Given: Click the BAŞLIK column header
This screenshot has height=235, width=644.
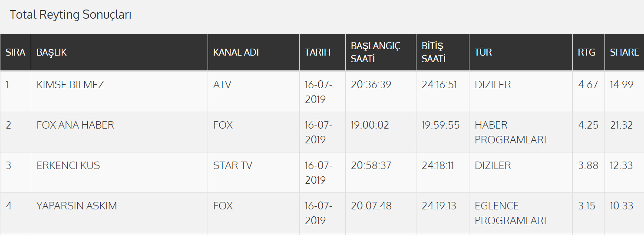Looking at the screenshot, I should pyautogui.click(x=52, y=53).
